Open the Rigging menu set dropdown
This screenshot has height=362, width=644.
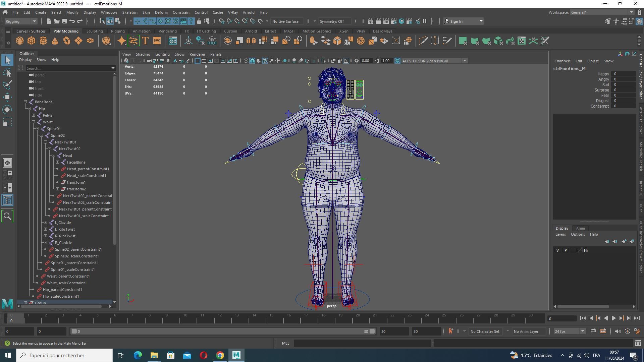pos(20,21)
